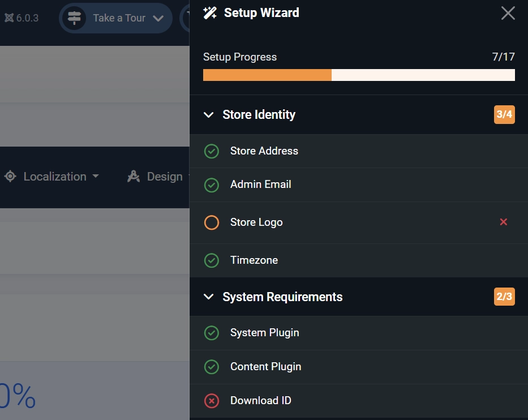Click the Setup Wizard magic wand icon
Screen dimensions: 528x420
point(210,13)
